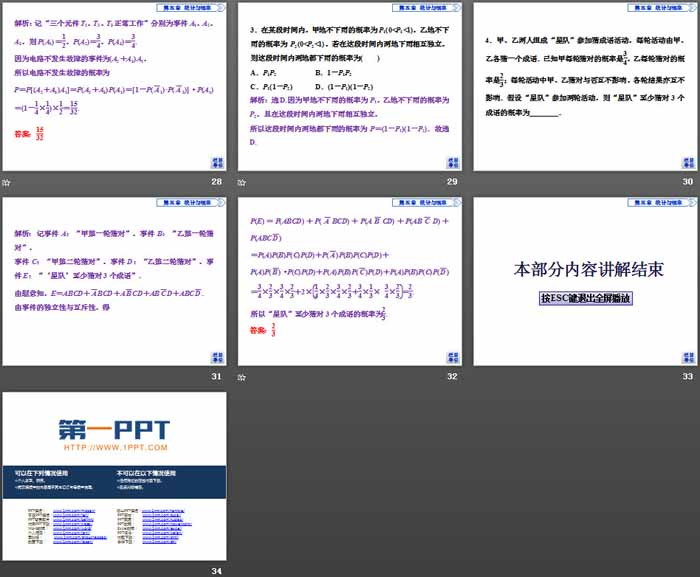Select slide 28 thumbnail with circuit probability solution

[114, 87]
